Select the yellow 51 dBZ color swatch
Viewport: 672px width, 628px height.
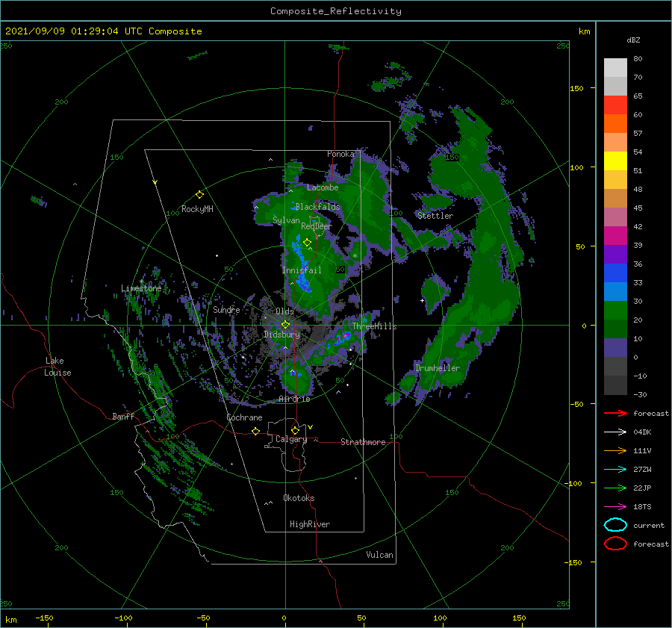(x=615, y=161)
